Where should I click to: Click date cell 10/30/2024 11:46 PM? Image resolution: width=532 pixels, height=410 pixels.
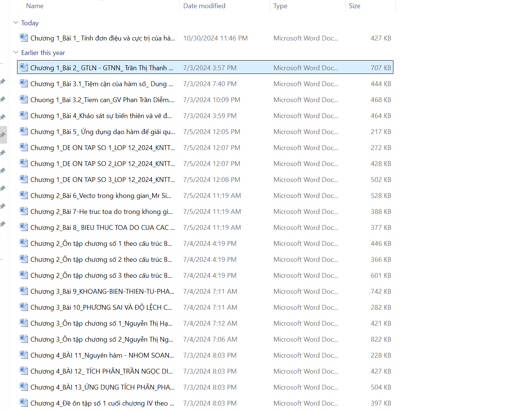(x=215, y=38)
